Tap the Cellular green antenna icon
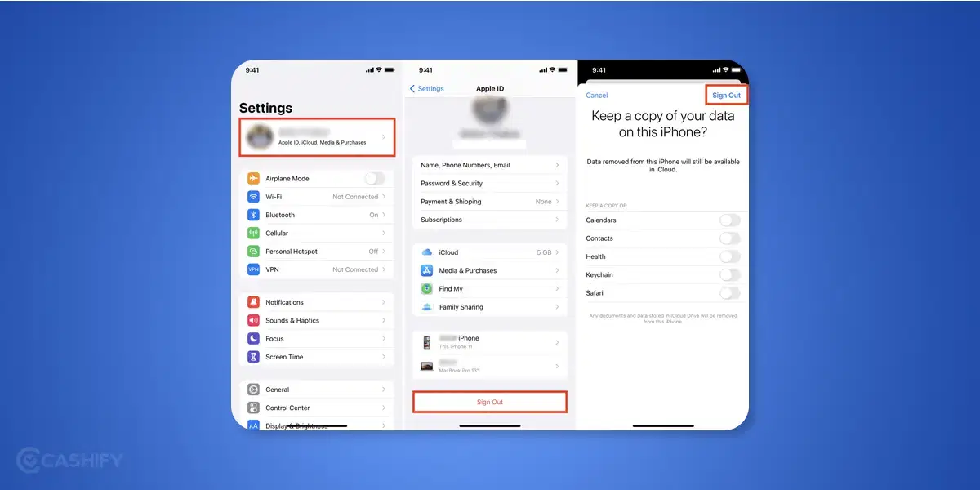 coord(253,233)
